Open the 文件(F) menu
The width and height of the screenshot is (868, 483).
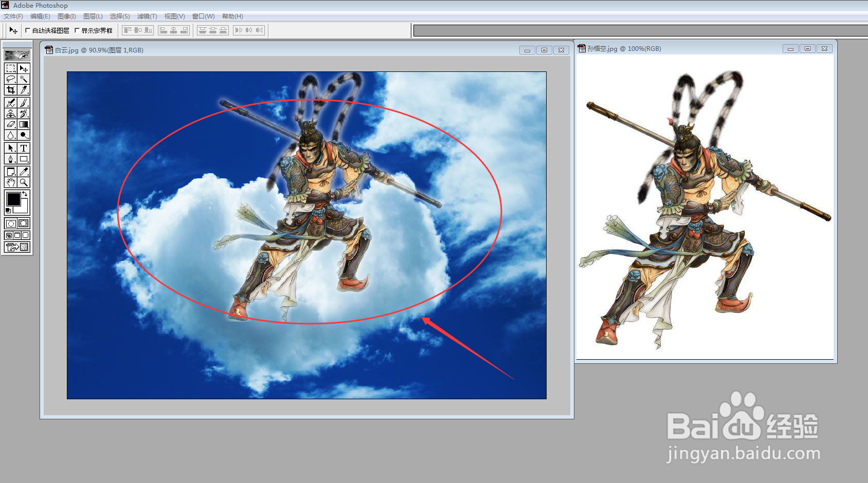[x=13, y=16]
